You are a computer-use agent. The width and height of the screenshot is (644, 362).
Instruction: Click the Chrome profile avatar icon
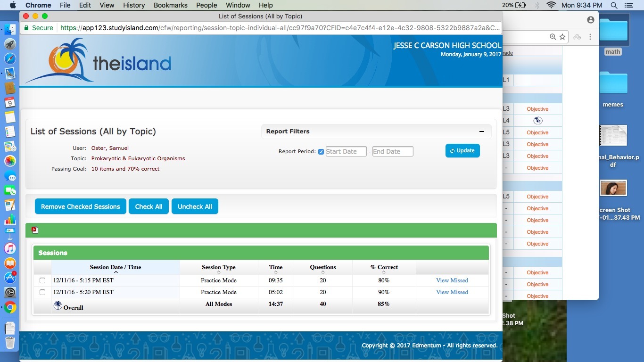(x=590, y=20)
